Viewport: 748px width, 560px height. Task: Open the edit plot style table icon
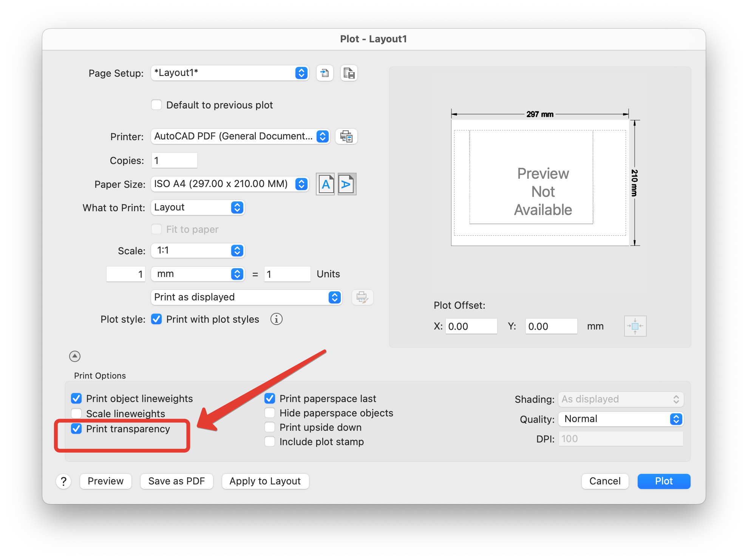[x=362, y=297]
